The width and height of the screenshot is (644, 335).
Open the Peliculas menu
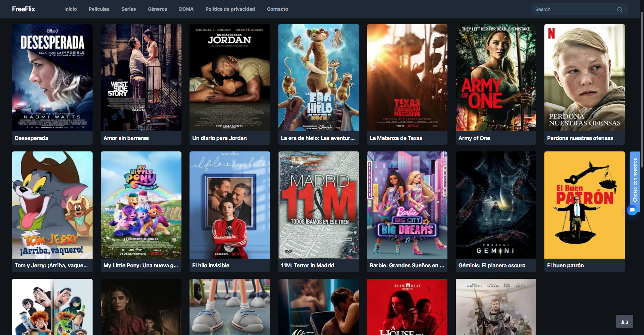pos(99,9)
